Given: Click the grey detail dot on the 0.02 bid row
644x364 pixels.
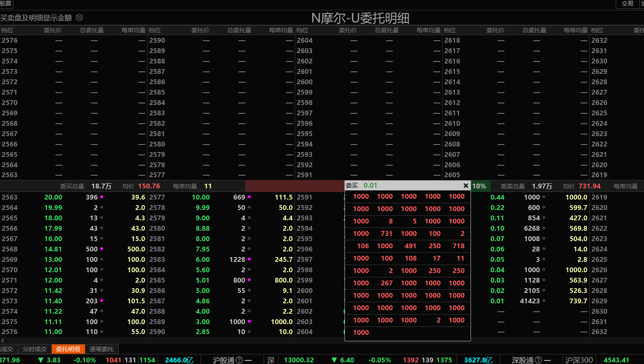Looking at the screenshot, I should pyautogui.click(x=544, y=290).
